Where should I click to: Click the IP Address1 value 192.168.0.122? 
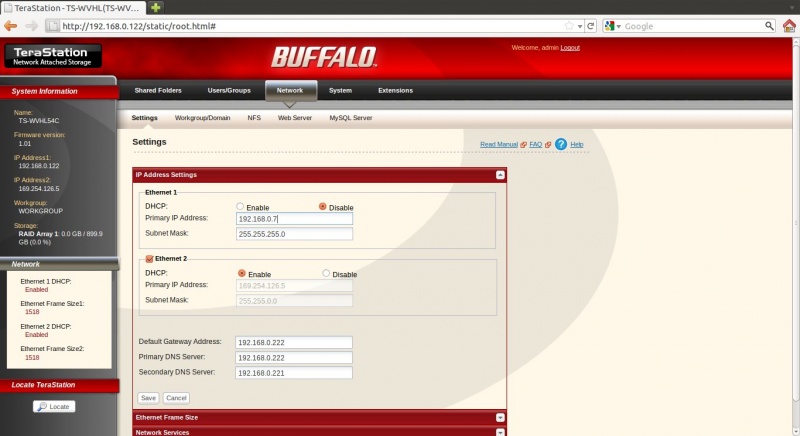[39, 166]
